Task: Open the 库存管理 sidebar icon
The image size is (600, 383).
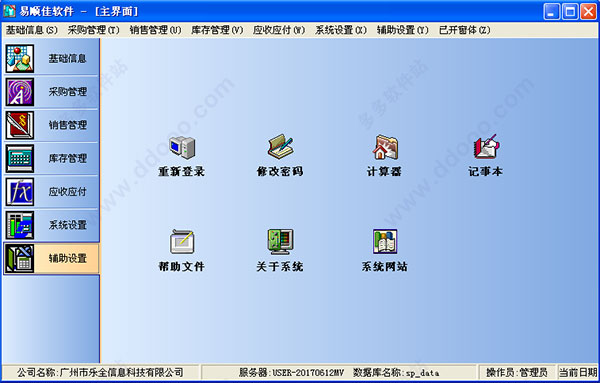Action: click(20, 158)
